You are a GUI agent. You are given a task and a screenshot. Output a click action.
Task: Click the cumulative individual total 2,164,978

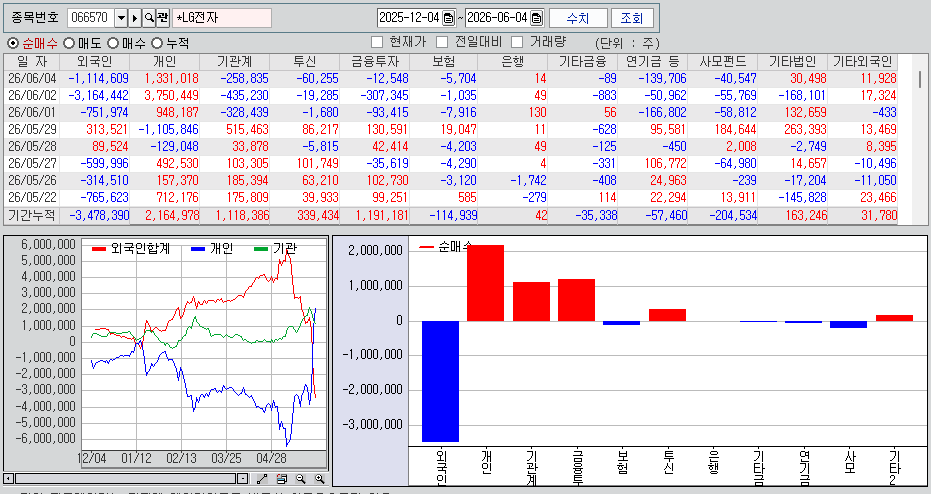[172, 216]
